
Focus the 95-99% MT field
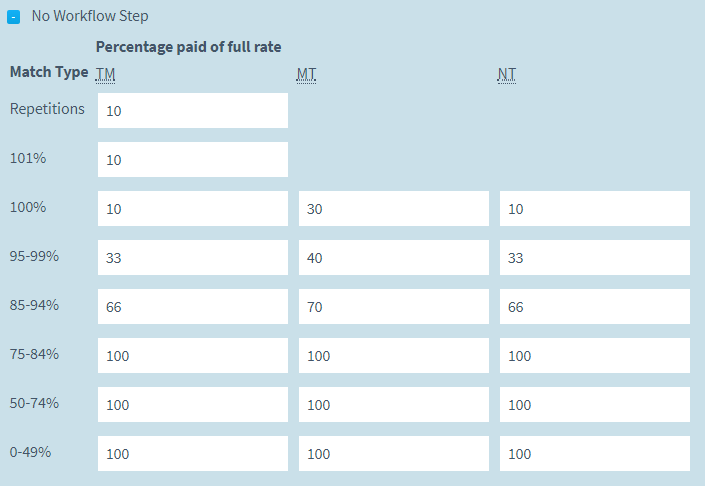tap(393, 258)
